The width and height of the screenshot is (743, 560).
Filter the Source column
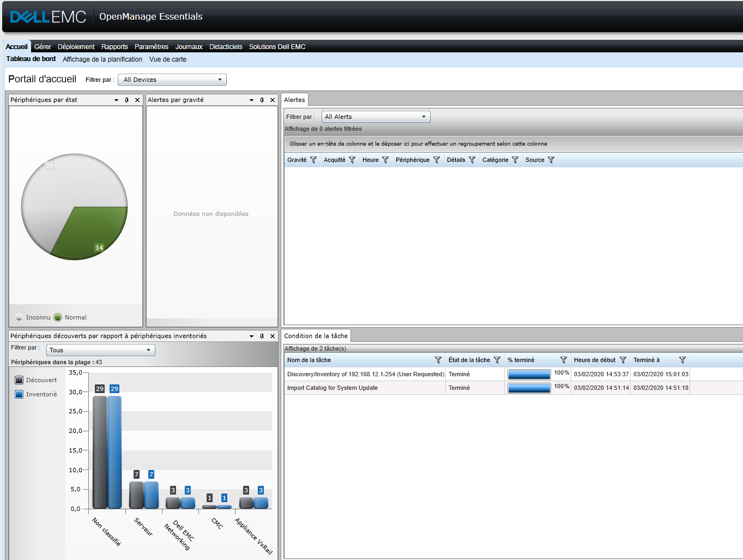tap(551, 160)
